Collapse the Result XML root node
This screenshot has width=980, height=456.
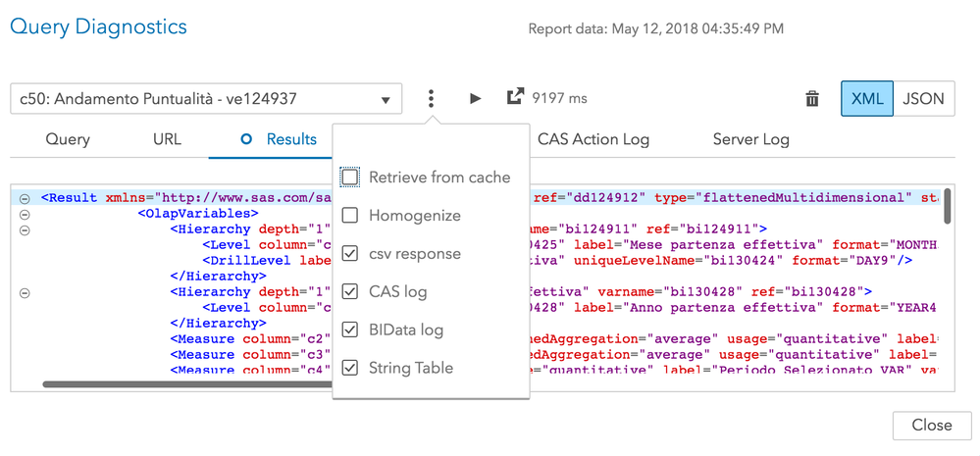(26, 197)
